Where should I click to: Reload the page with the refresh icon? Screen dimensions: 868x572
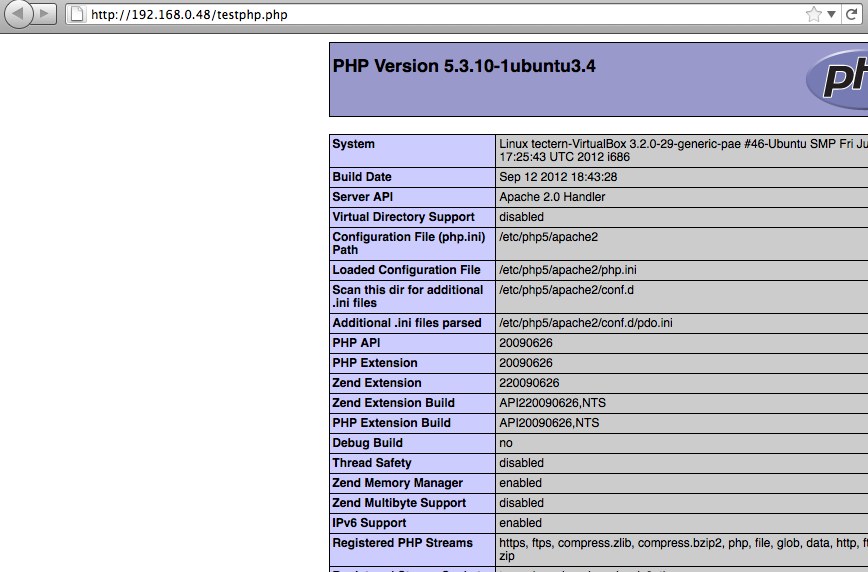(852, 14)
